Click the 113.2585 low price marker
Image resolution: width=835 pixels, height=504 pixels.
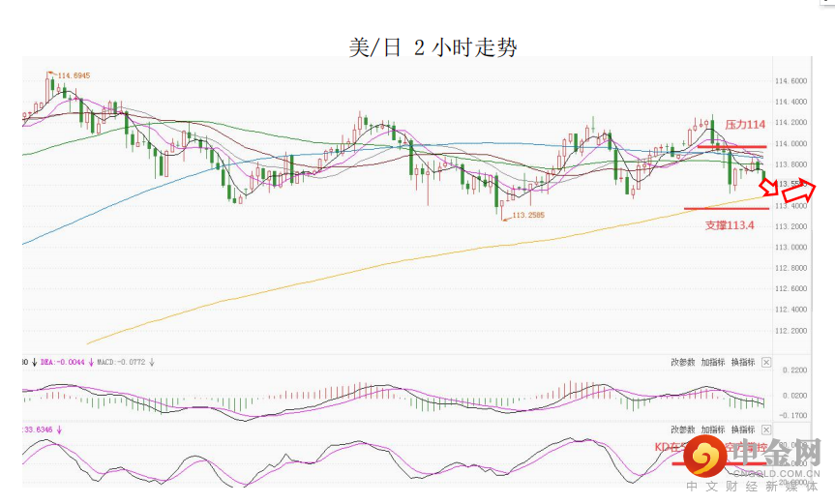point(528,215)
